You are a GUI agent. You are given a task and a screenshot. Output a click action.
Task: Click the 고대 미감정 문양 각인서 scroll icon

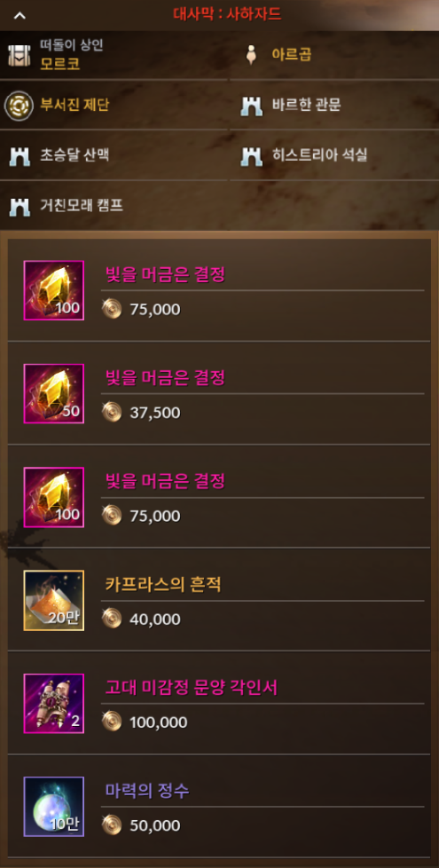(53, 704)
